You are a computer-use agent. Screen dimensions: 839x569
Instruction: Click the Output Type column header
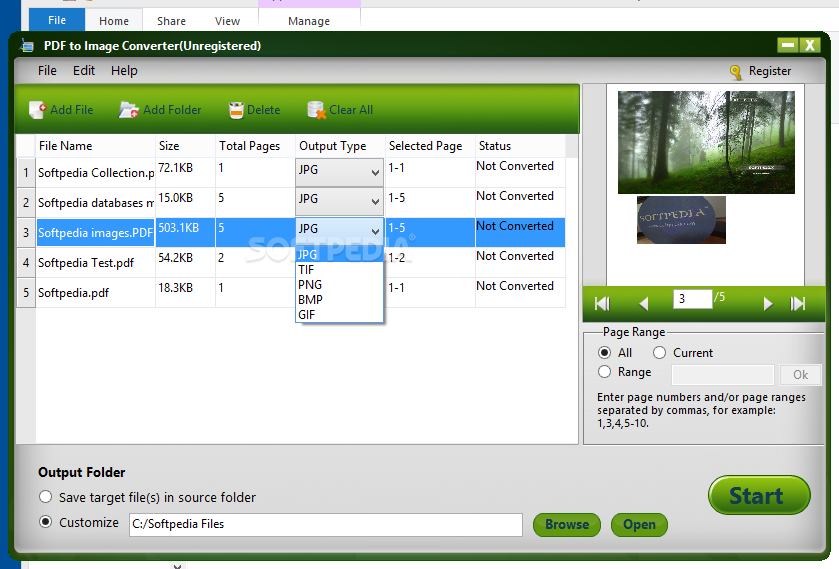pyautogui.click(x=340, y=146)
